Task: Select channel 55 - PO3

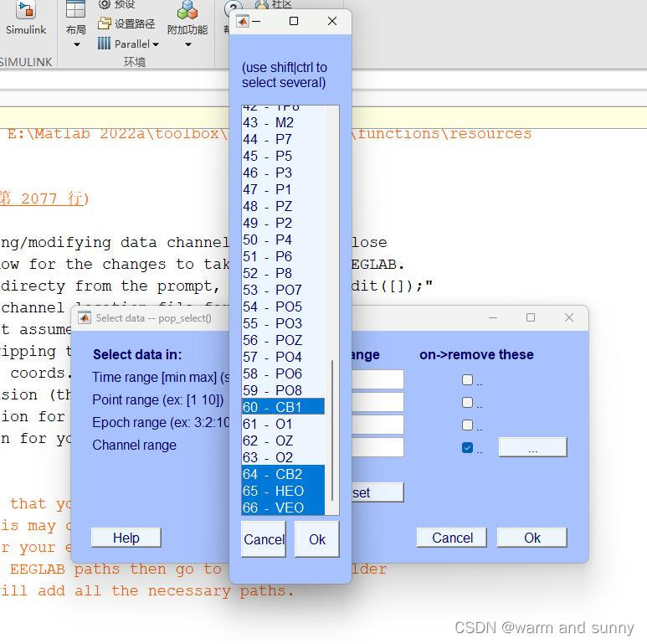Action: (283, 323)
